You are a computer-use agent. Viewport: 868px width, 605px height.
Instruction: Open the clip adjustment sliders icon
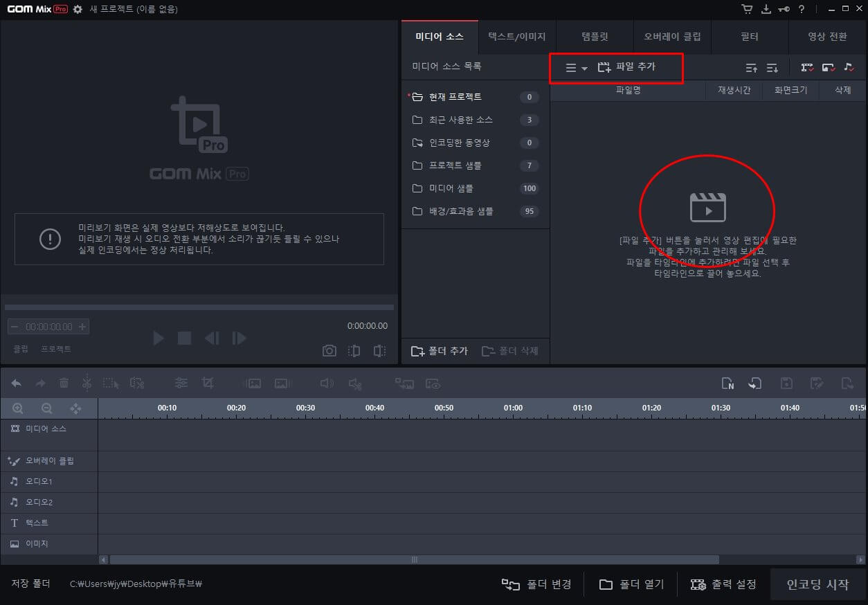[181, 383]
